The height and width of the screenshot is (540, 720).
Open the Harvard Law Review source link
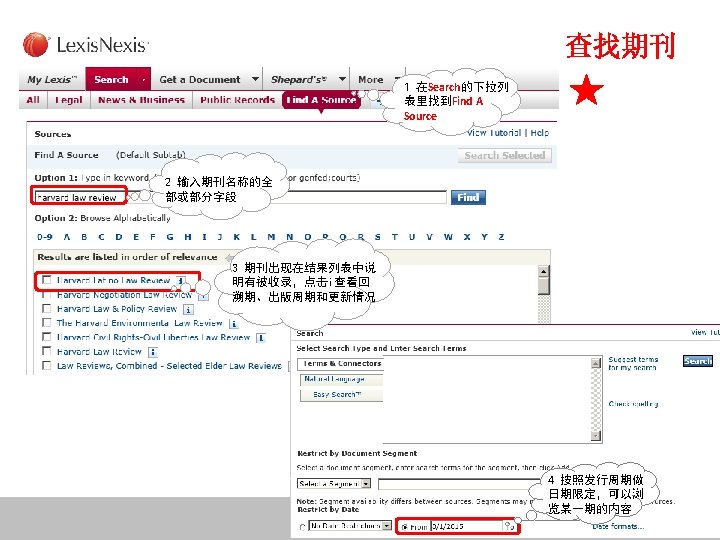[99, 352]
